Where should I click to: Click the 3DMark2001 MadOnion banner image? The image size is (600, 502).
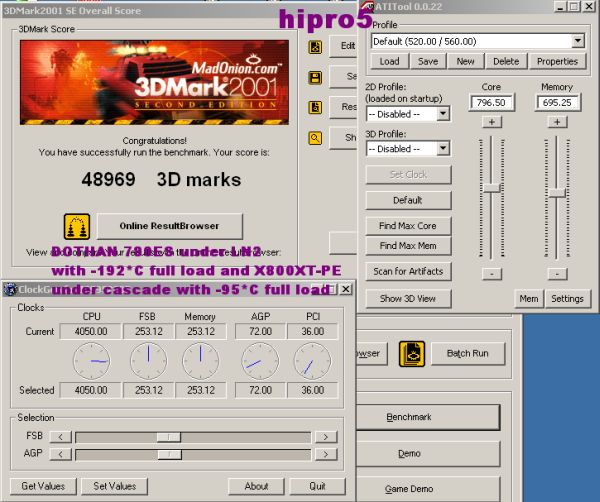[x=154, y=82]
